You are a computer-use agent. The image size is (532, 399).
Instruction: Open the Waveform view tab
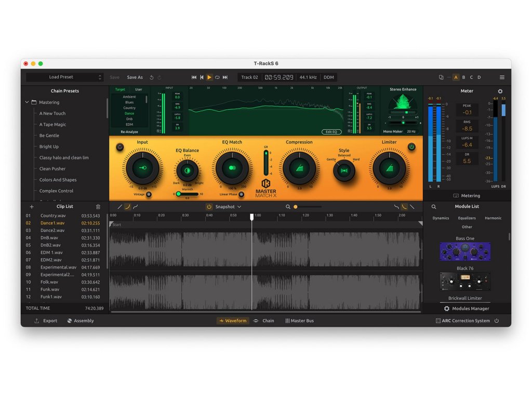pos(233,321)
